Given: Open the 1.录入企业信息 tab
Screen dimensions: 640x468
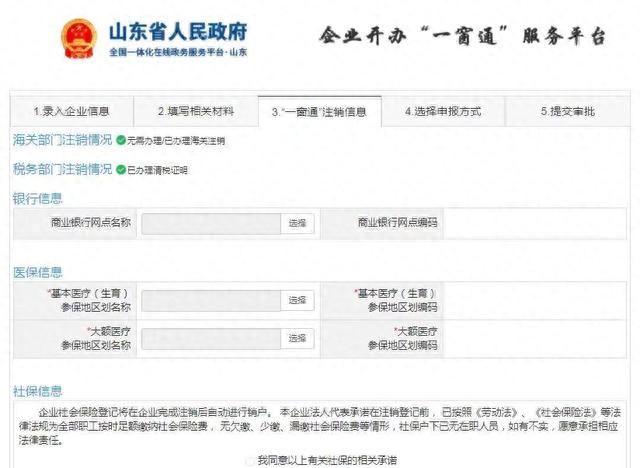Looking at the screenshot, I should (71, 111).
